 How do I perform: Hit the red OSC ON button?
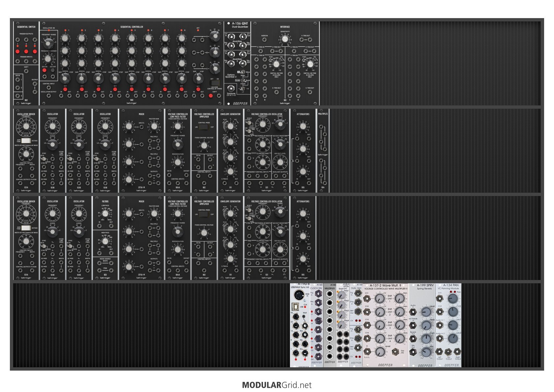[x=44, y=70]
